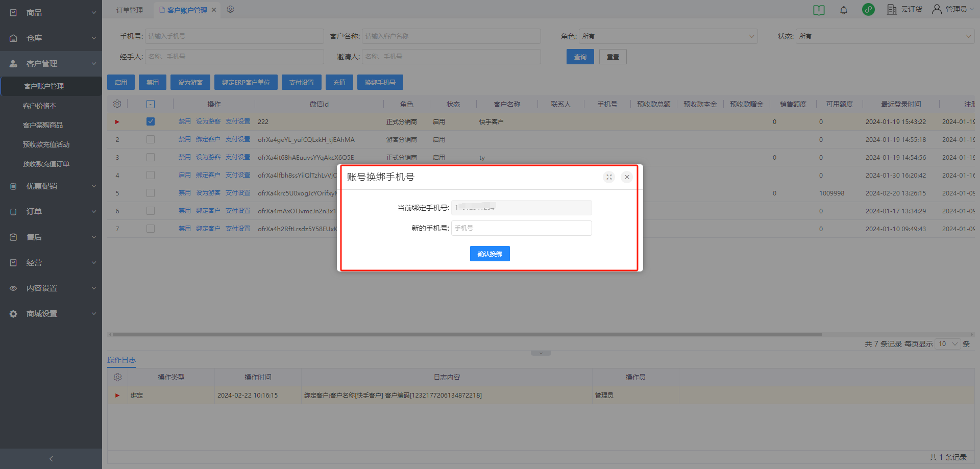Viewport: 980px width, 469px height.
Task: Select the 操作日志 tab
Action: point(121,360)
